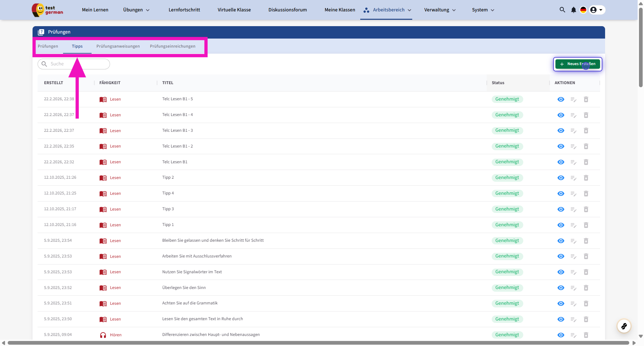Click edit icon for Tipp 1 row
644x346 pixels.
click(x=574, y=225)
